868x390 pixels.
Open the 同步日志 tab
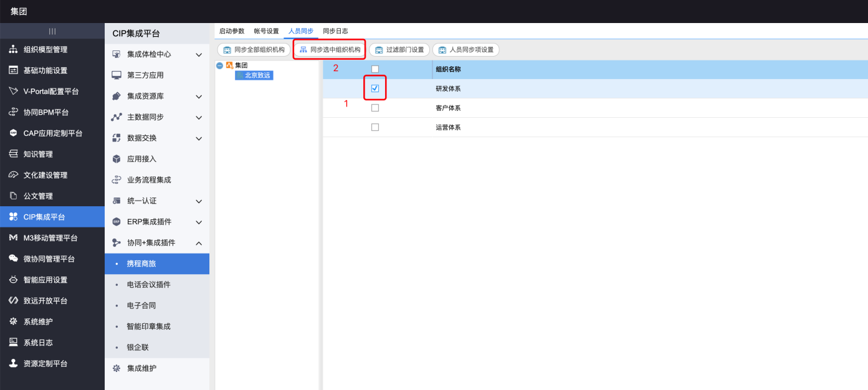pyautogui.click(x=335, y=31)
